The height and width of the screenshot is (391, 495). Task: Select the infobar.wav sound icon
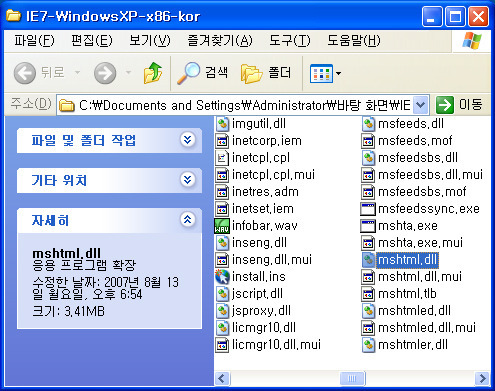click(222, 226)
